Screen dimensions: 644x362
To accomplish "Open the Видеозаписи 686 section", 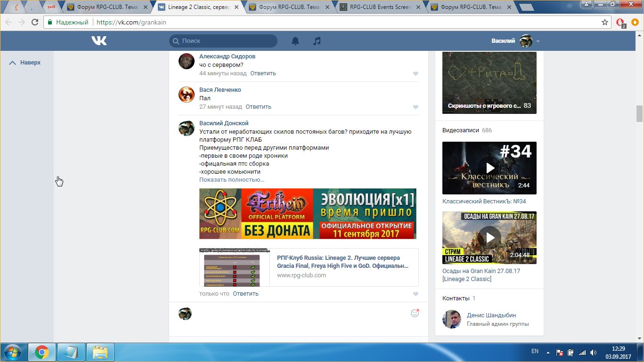I will click(x=467, y=130).
